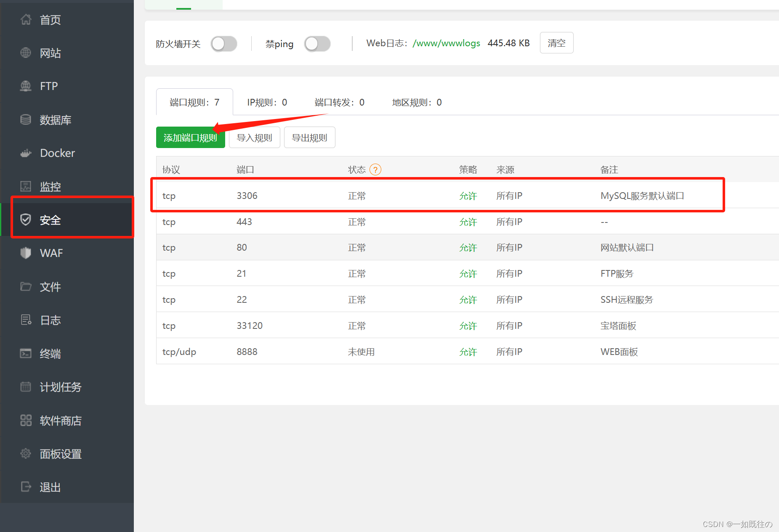Click the FTP服务 remark
This screenshot has width=779, height=532.
click(x=617, y=273)
